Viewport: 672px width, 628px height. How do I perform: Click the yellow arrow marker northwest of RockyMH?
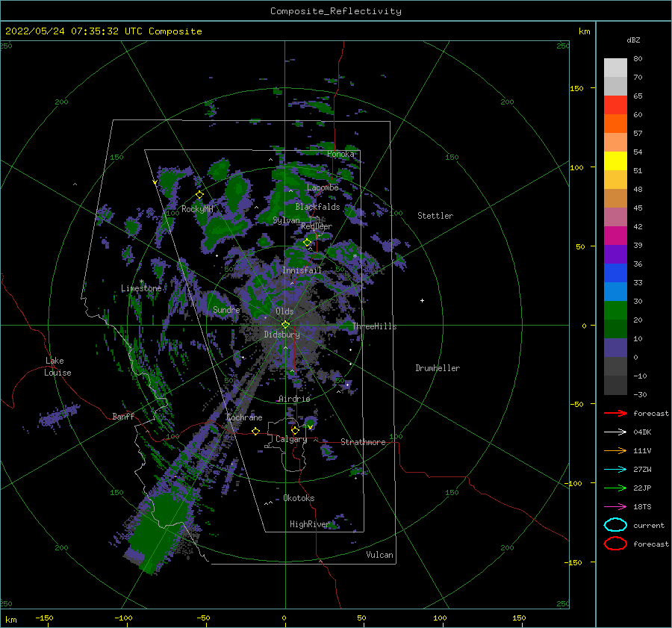pyautogui.click(x=155, y=182)
